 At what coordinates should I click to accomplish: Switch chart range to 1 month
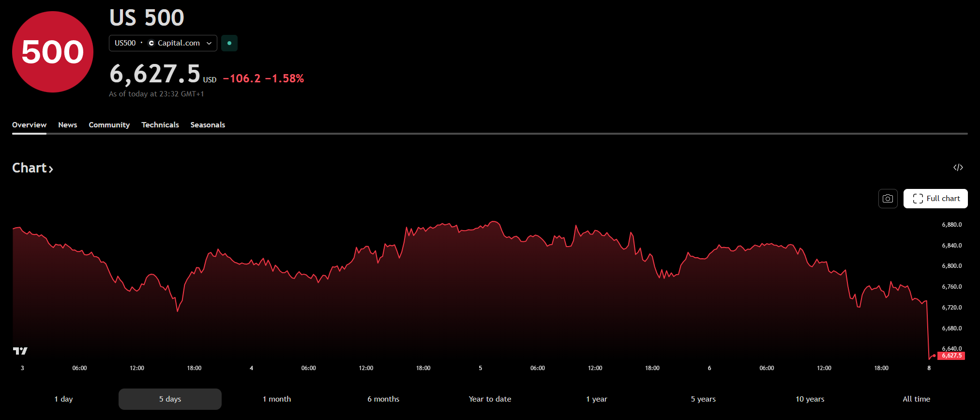pyautogui.click(x=276, y=399)
